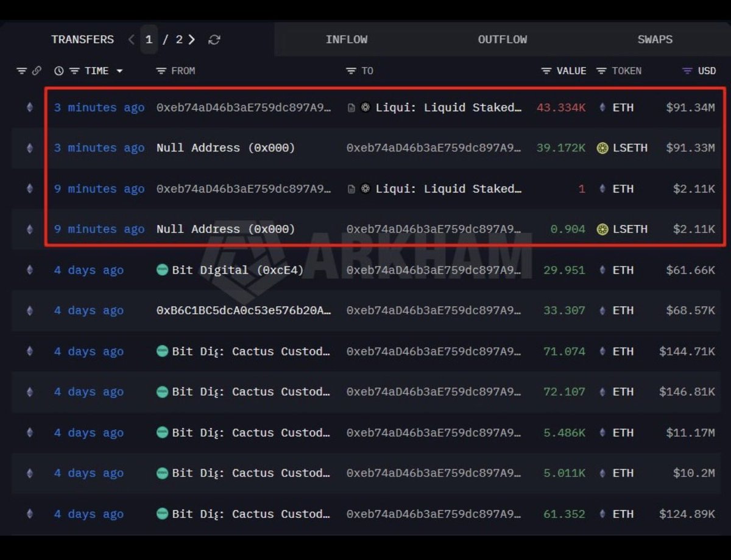This screenshot has height=560, width=731.
Task: Open the Null Address in 39.172K LSETH row
Action: click(x=225, y=148)
